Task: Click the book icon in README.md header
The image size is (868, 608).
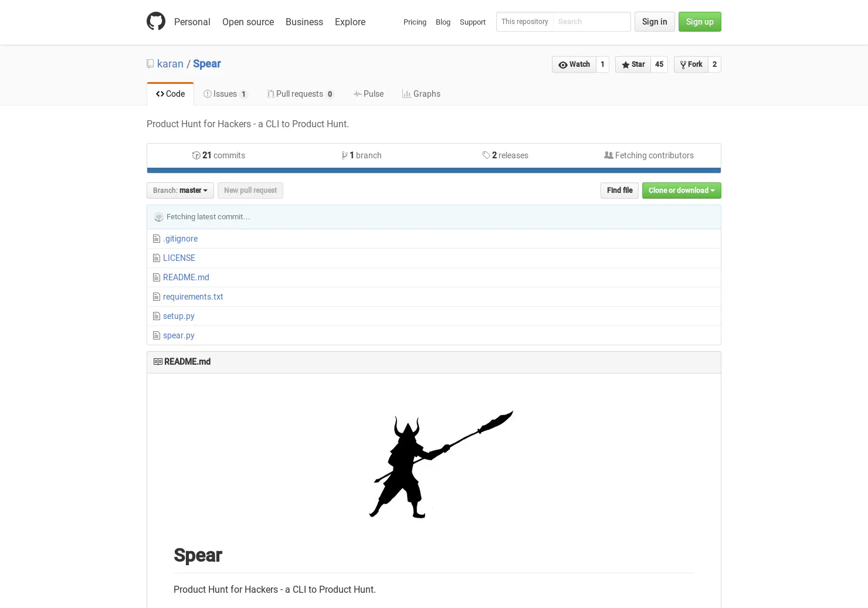Action: pyautogui.click(x=158, y=362)
